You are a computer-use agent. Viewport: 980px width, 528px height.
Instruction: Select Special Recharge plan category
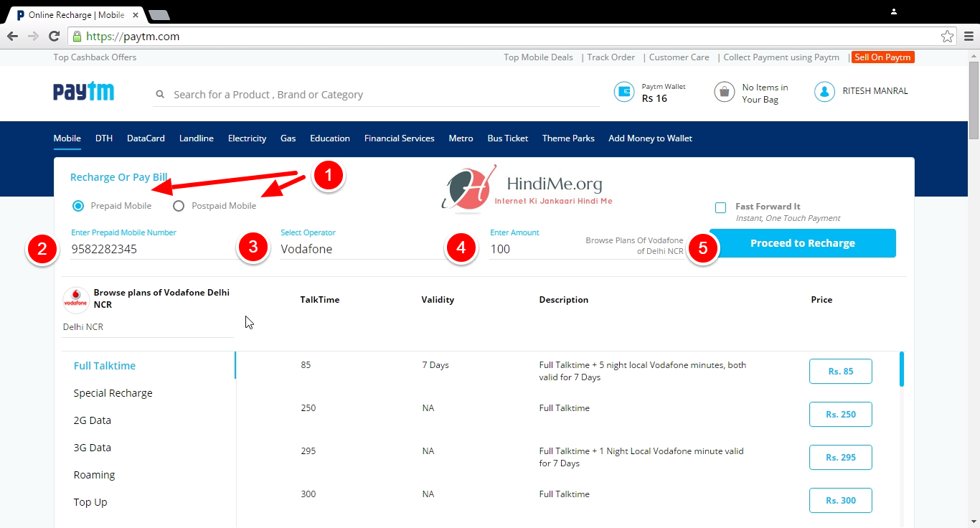pyautogui.click(x=113, y=393)
